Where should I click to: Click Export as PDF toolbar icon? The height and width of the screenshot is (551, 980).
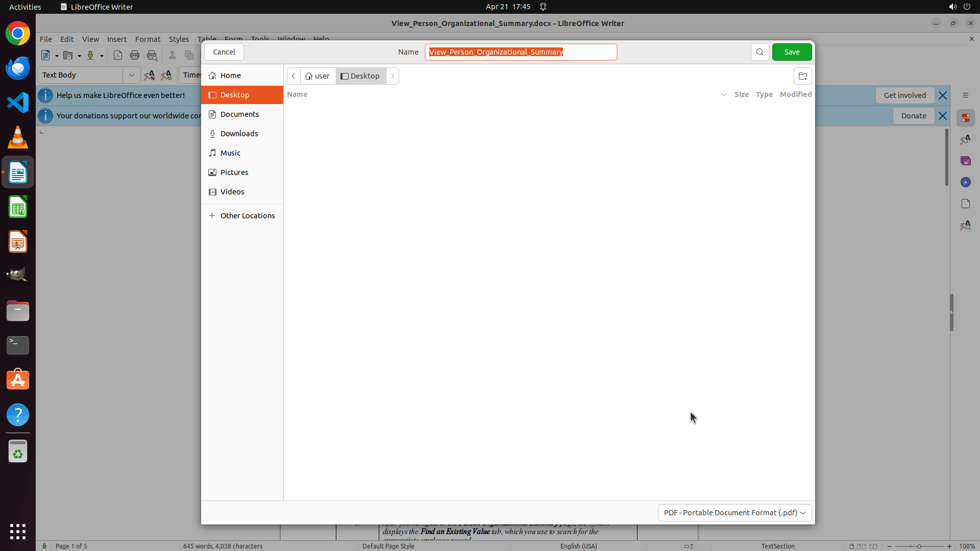pyautogui.click(x=118, y=56)
